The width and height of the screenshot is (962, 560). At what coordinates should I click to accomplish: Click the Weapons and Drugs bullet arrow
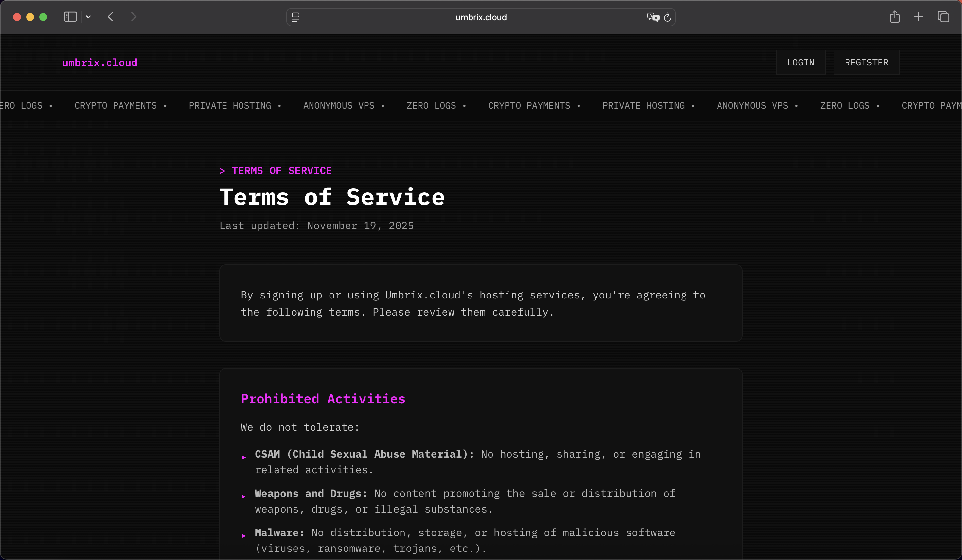tap(243, 497)
